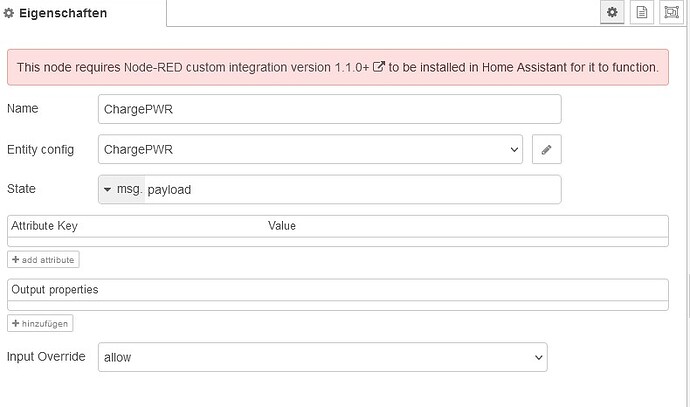This screenshot has width=690, height=407.
Task: Expand msg. type selector for State
Action: [122, 190]
